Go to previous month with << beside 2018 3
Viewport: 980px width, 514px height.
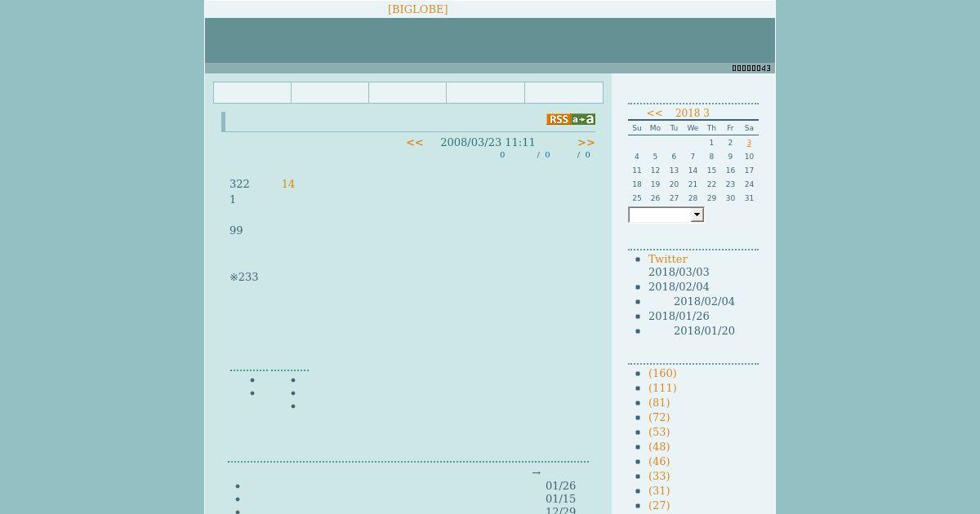pyautogui.click(x=655, y=113)
